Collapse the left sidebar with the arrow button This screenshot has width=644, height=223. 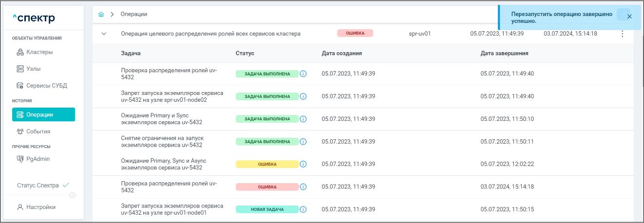(x=72, y=195)
